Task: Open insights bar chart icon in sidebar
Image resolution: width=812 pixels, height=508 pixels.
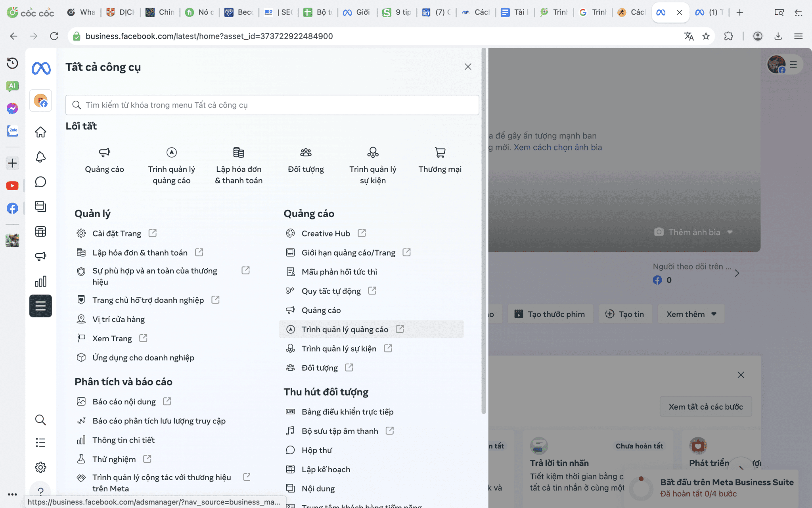Action: 40,281
